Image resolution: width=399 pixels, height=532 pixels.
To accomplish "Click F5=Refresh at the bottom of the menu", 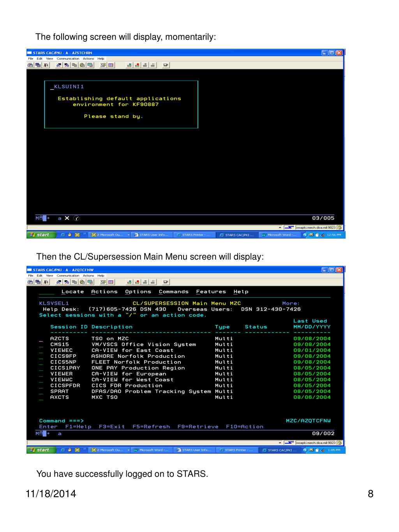I will pos(151,427).
